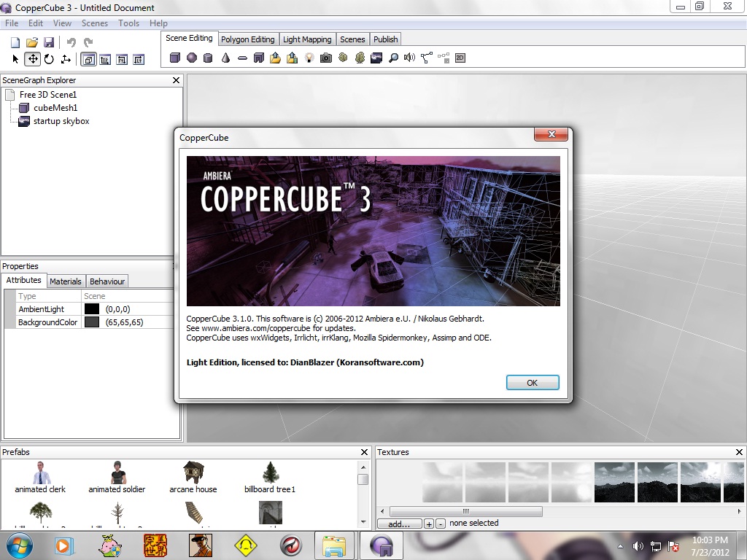The width and height of the screenshot is (747, 560).
Task: Select the move tool with four arrows
Action: pos(32,59)
